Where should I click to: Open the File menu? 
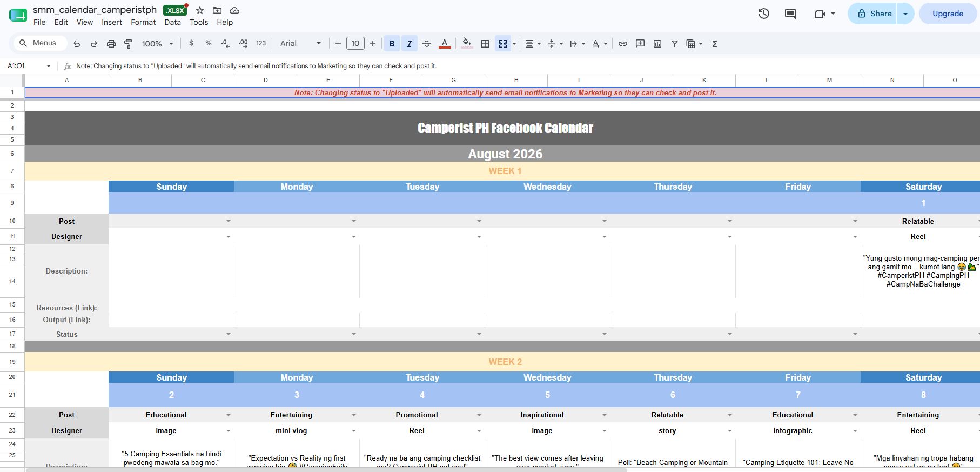[x=39, y=22]
